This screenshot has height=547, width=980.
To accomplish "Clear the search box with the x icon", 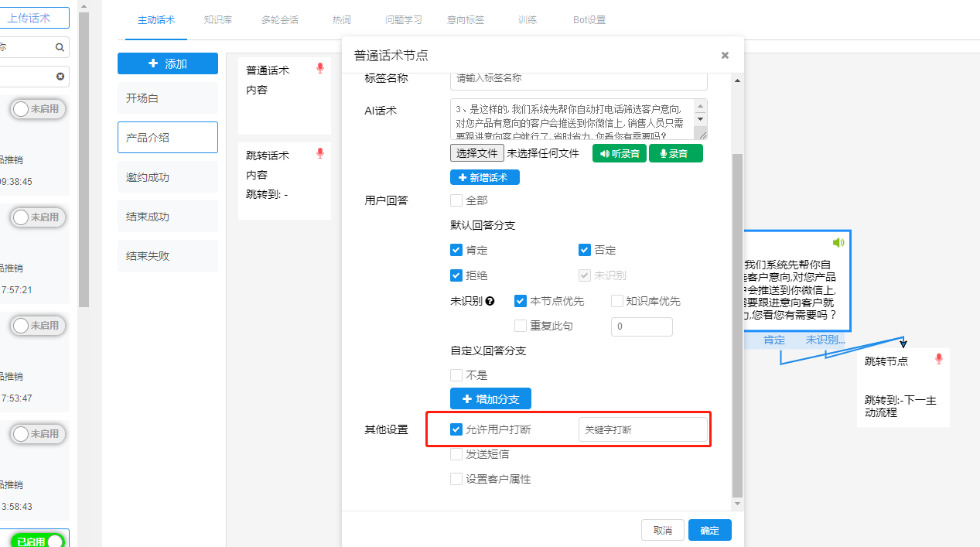I will (59, 77).
